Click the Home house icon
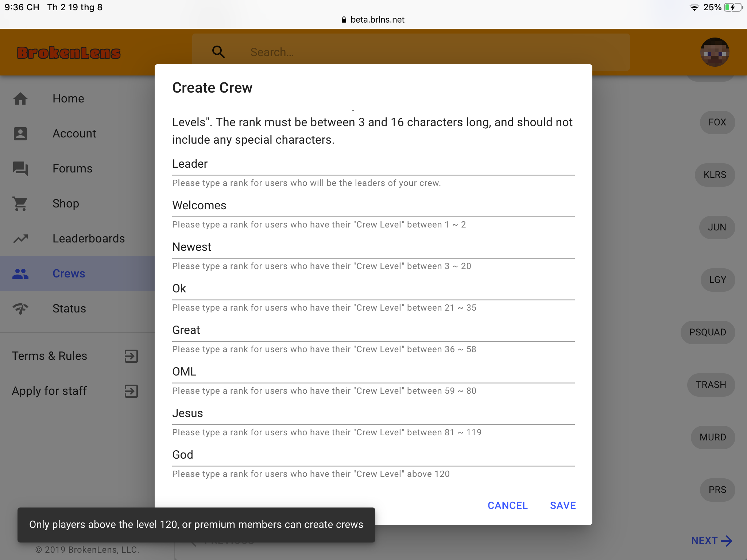Viewport: 747px width, 560px height. (x=20, y=98)
